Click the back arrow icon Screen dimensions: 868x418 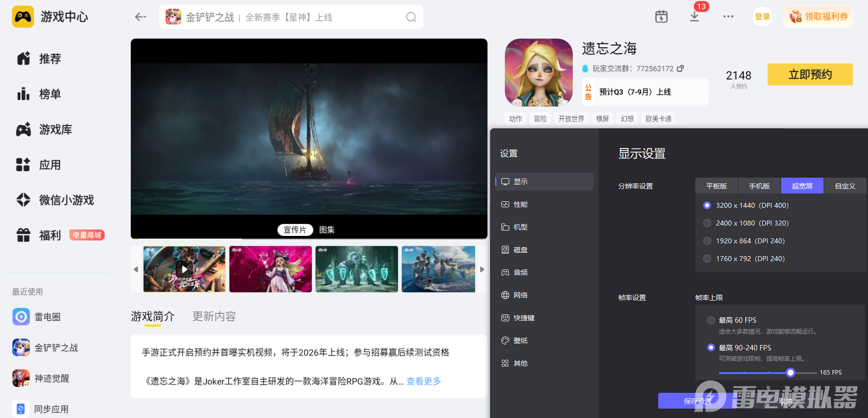[x=140, y=17]
